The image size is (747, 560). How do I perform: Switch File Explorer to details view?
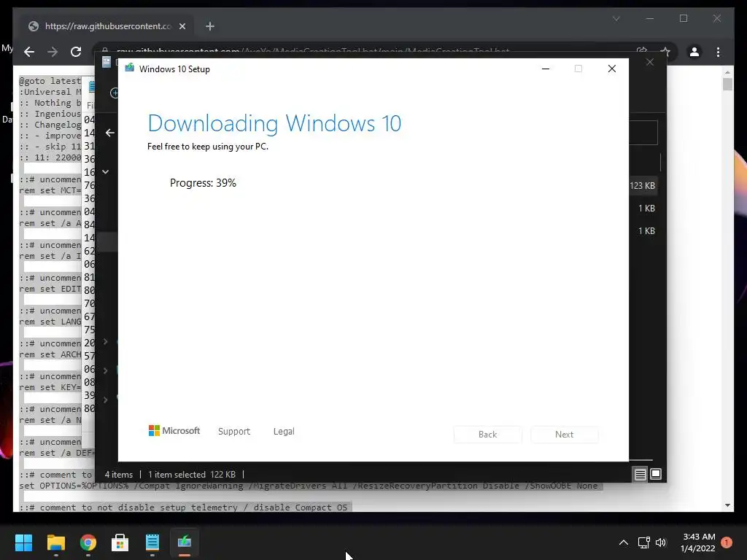(640, 474)
